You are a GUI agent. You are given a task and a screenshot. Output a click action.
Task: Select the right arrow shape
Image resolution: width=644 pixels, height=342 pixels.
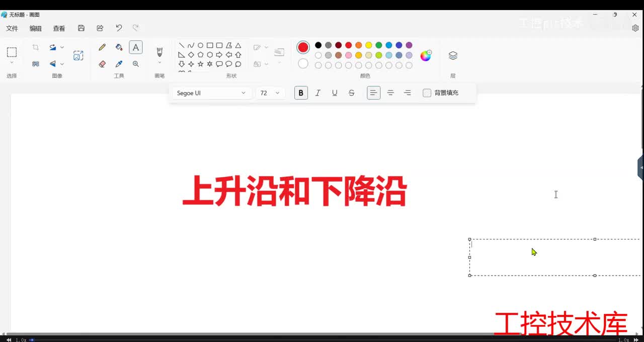click(219, 55)
